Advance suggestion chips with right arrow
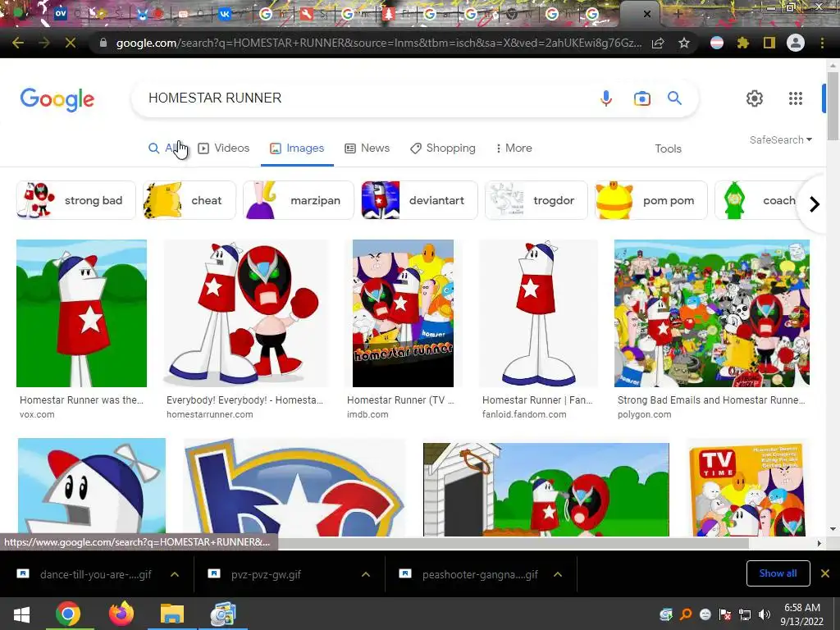The image size is (840, 630). [x=815, y=204]
